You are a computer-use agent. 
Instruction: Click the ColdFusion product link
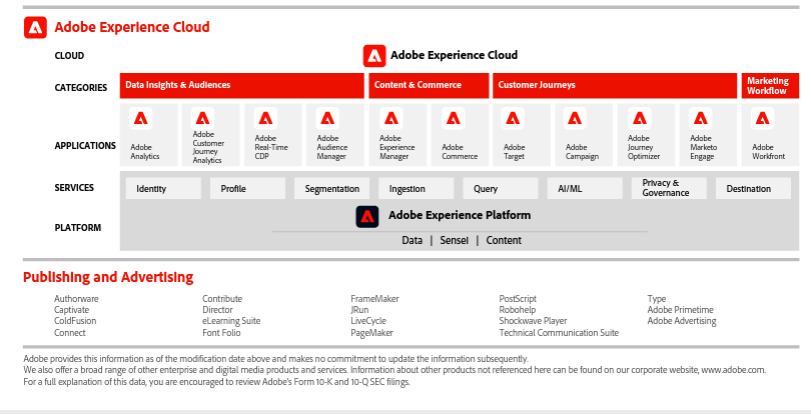coord(75,321)
